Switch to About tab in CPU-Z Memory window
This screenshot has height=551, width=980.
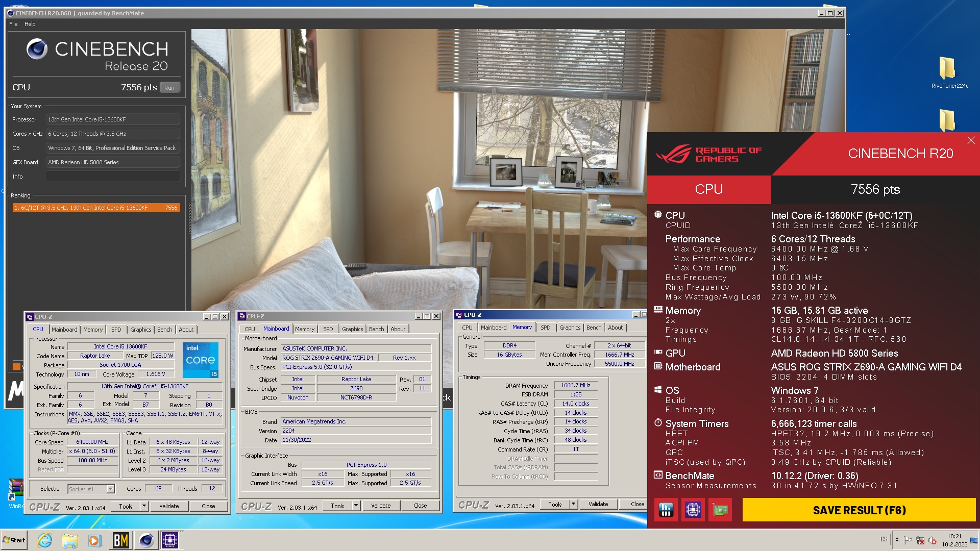tap(615, 328)
